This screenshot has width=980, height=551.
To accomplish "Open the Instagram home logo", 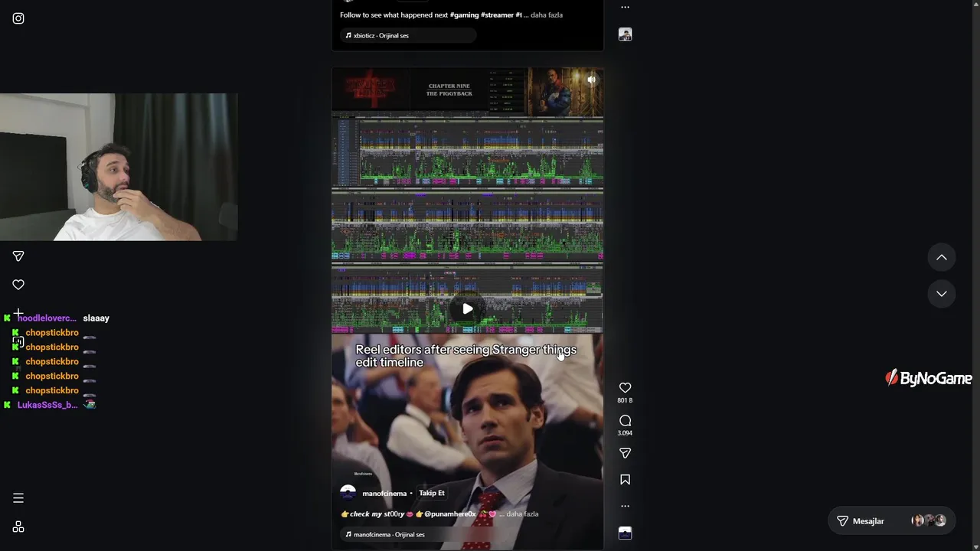I will [x=18, y=18].
